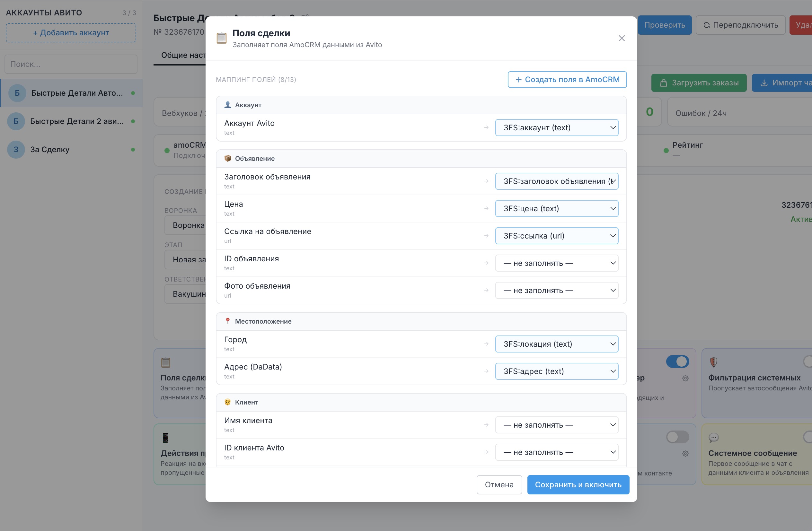Image resolution: width=812 pixels, height=531 pixels.
Task: Click the Быстрые Детали Авто avatar icon
Action: coord(17,93)
